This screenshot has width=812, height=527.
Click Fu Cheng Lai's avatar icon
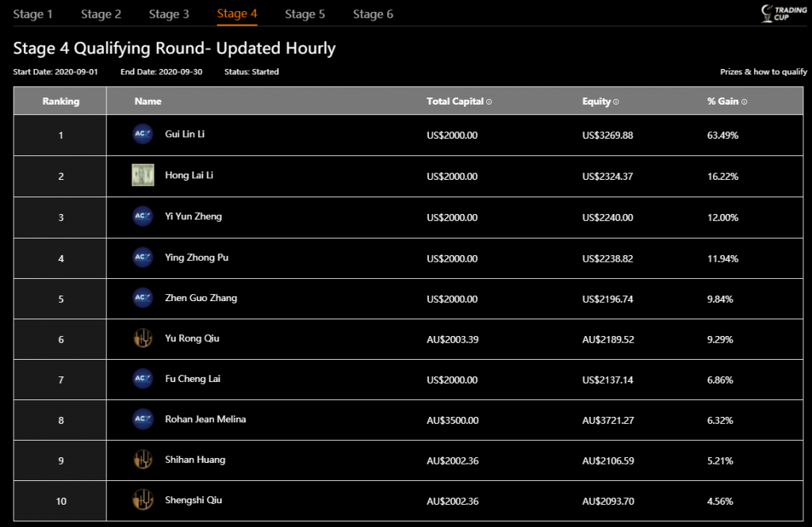142,379
